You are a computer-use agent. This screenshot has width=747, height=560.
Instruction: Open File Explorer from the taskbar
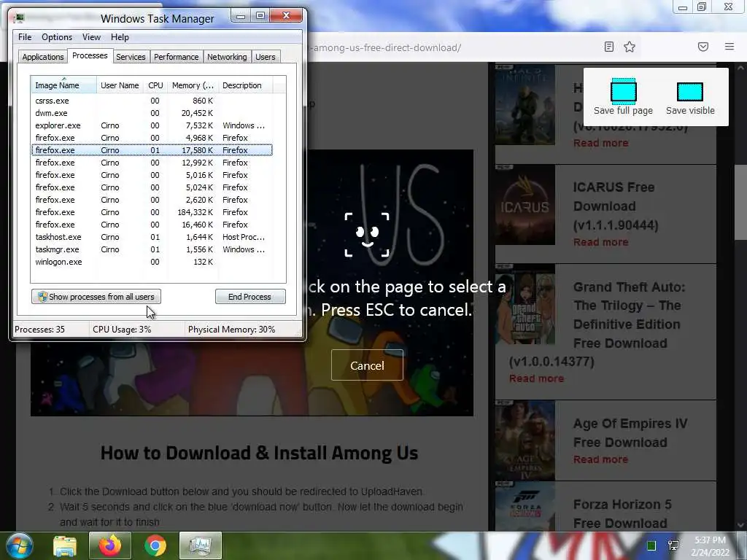65,545
